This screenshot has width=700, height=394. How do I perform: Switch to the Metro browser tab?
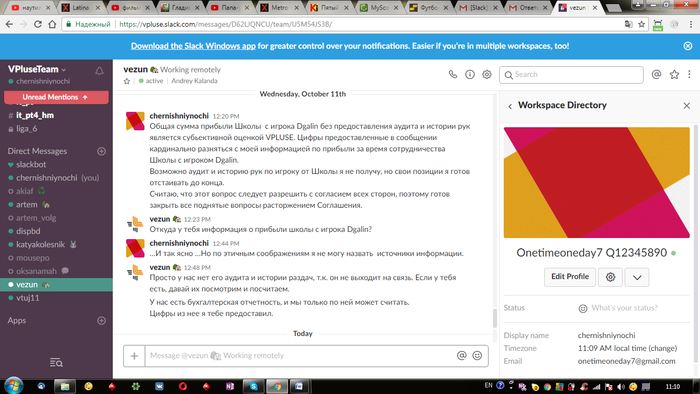tap(280, 8)
